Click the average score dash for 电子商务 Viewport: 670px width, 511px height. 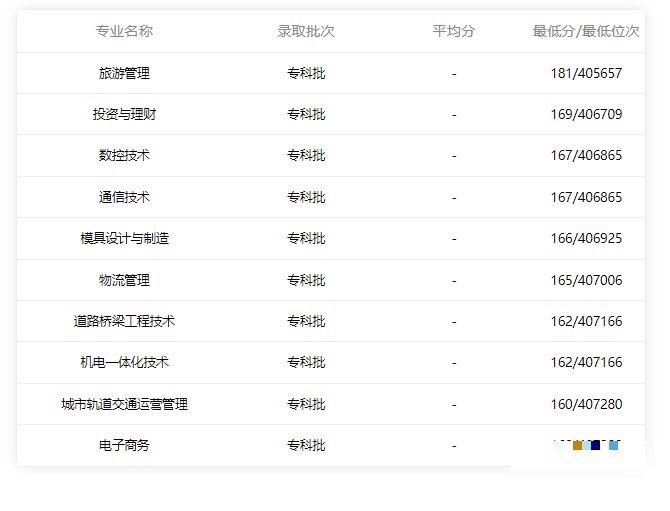(454, 446)
